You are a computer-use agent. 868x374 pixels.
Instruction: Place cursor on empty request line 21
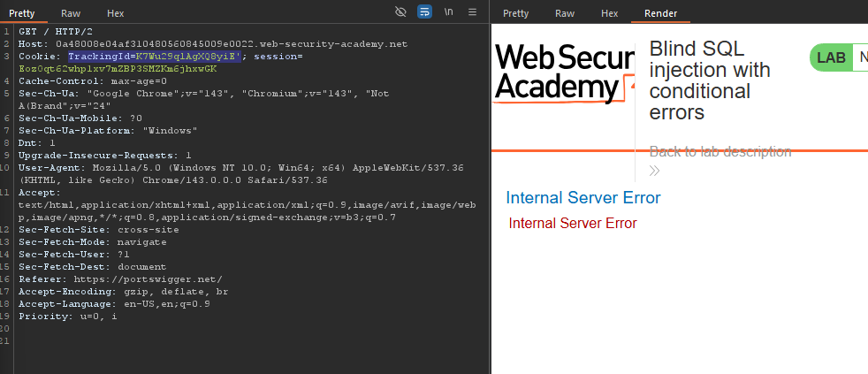(x=249, y=340)
